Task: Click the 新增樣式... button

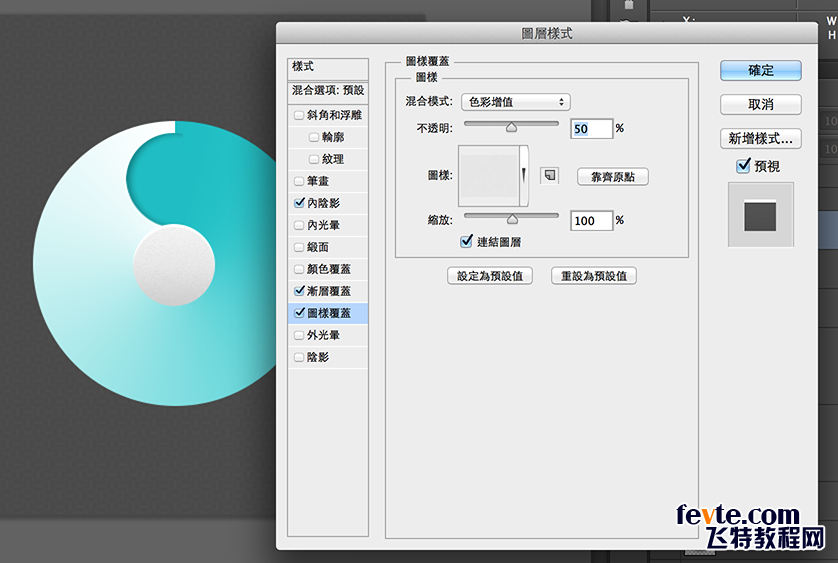Action: pyautogui.click(x=760, y=138)
